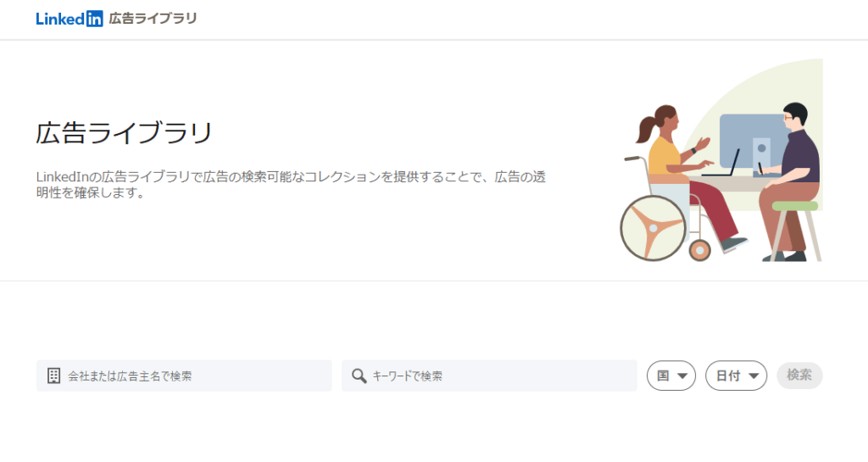Click the building icon in company search
The height and width of the screenshot is (462, 868).
click(x=53, y=376)
